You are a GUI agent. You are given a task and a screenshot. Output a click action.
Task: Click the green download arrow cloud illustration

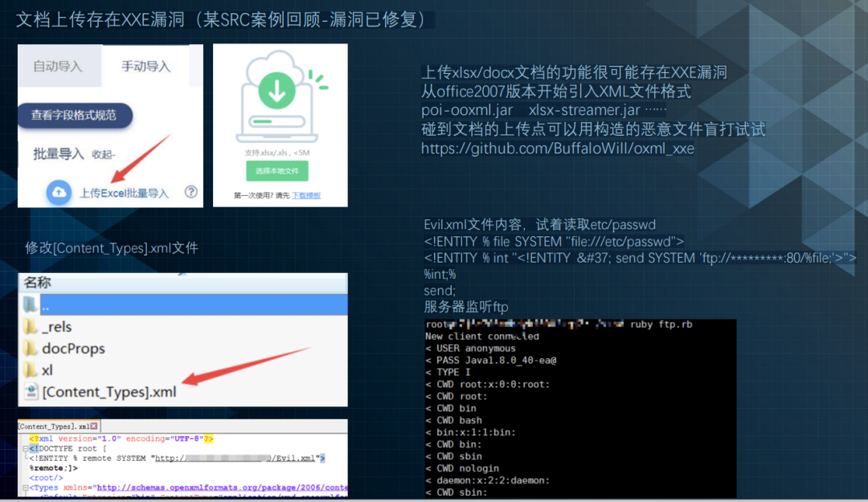(x=279, y=96)
